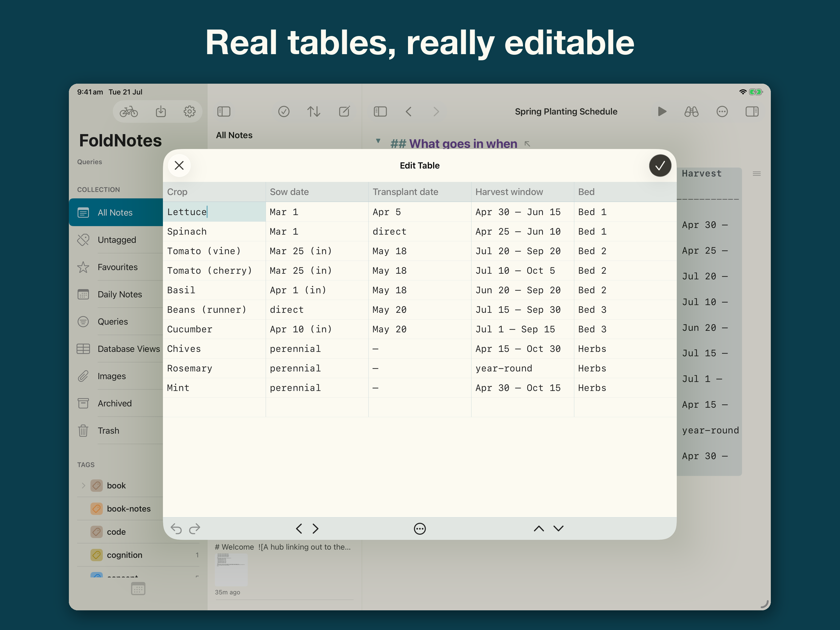Viewport: 840px width, 630px height.
Task: Click the Sow date column header
Action: 317,192
